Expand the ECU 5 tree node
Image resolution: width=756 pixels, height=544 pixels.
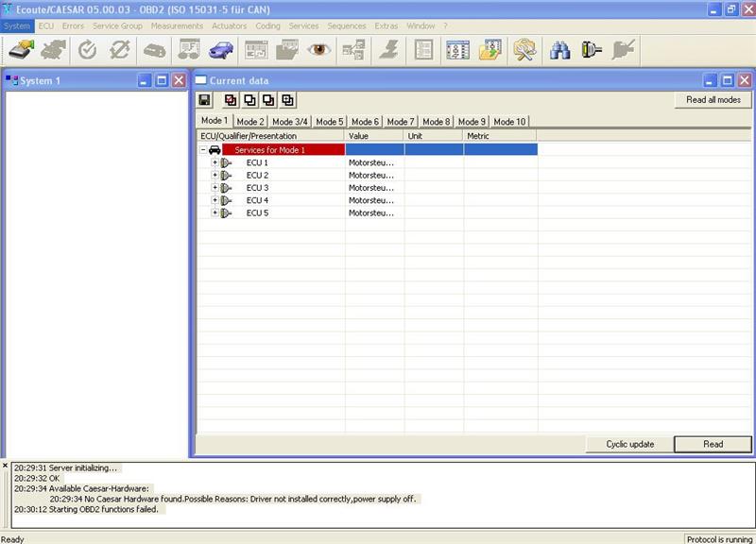(x=215, y=213)
